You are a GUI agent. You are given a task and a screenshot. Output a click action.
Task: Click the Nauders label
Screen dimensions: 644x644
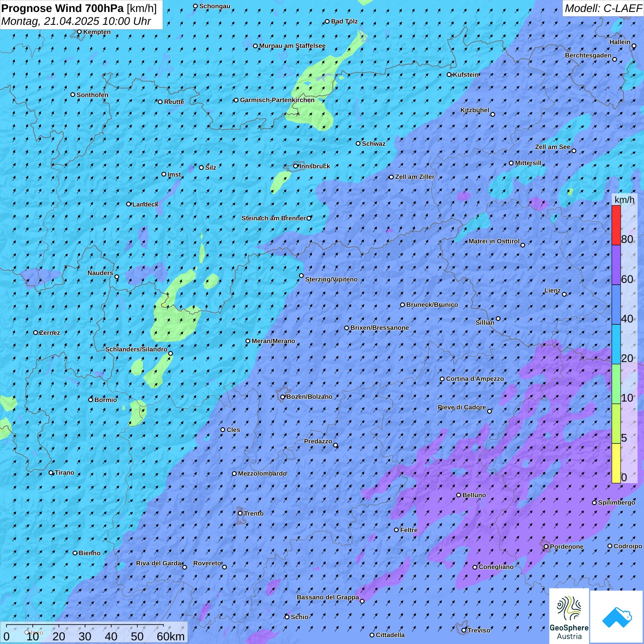pos(100,273)
